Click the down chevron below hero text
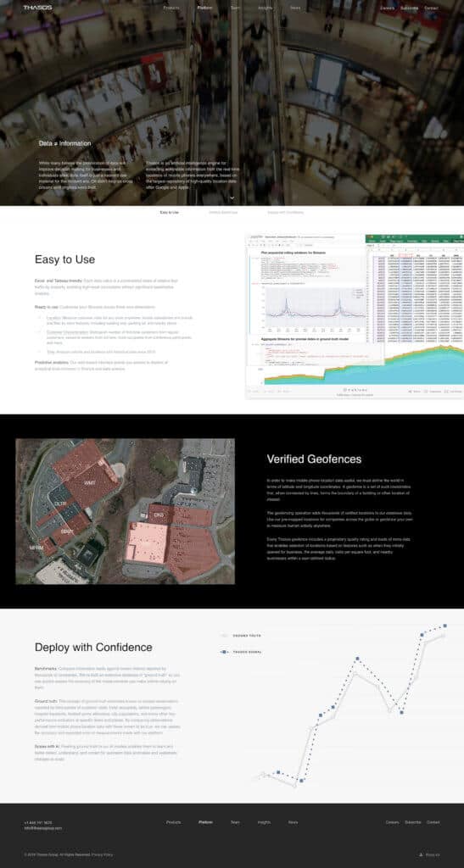 (x=232, y=198)
